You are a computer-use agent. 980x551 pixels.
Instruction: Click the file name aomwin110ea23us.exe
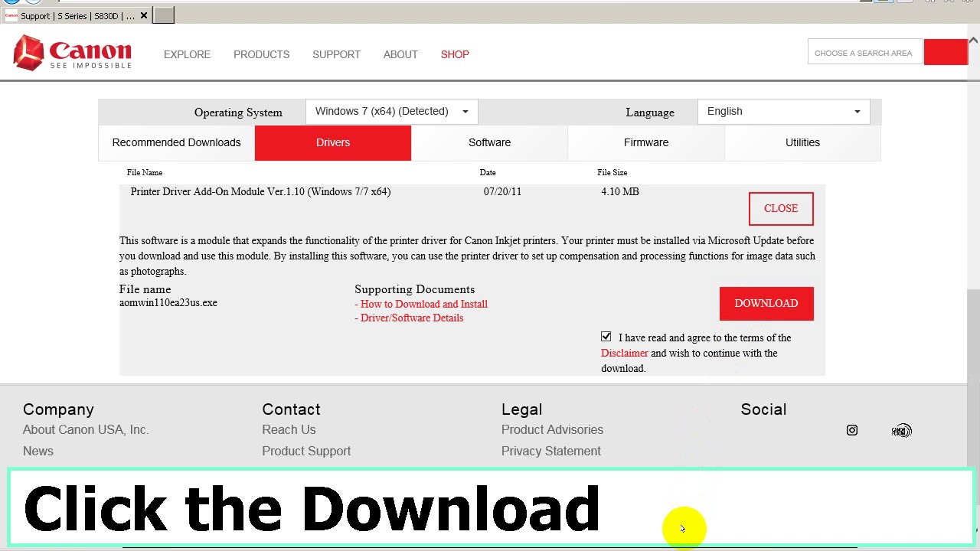[168, 302]
